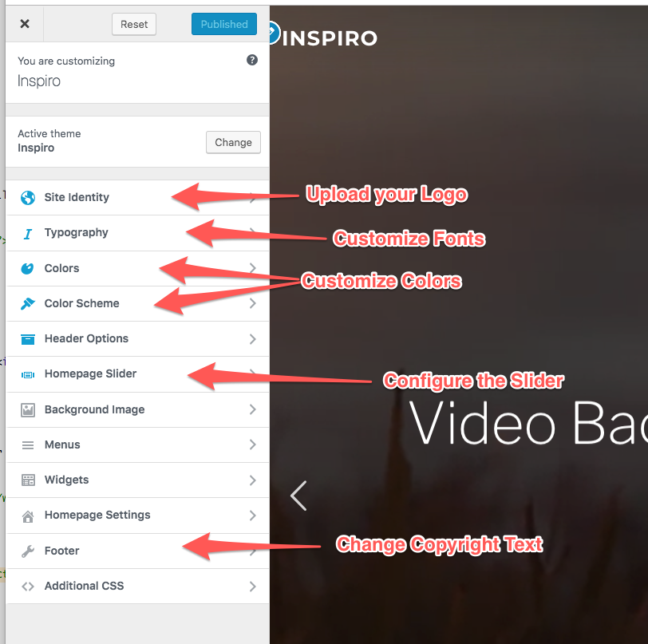Open the Site Identity section label
The height and width of the screenshot is (644, 648).
[x=77, y=197]
